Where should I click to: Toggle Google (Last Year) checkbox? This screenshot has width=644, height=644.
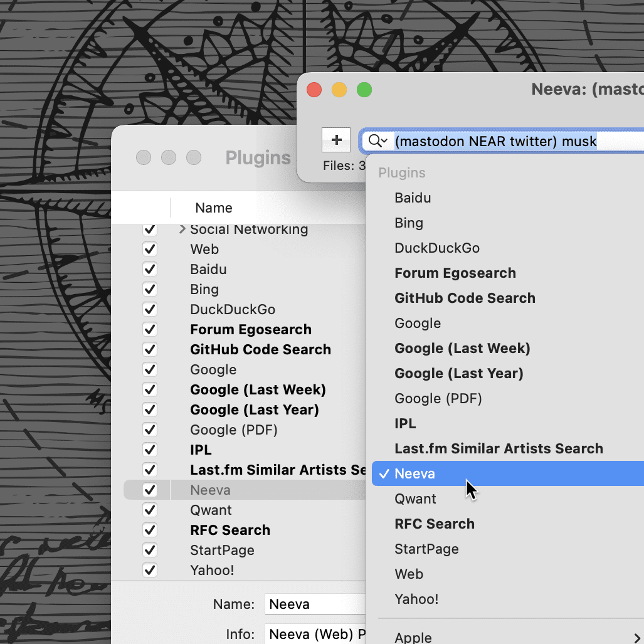pos(150,410)
